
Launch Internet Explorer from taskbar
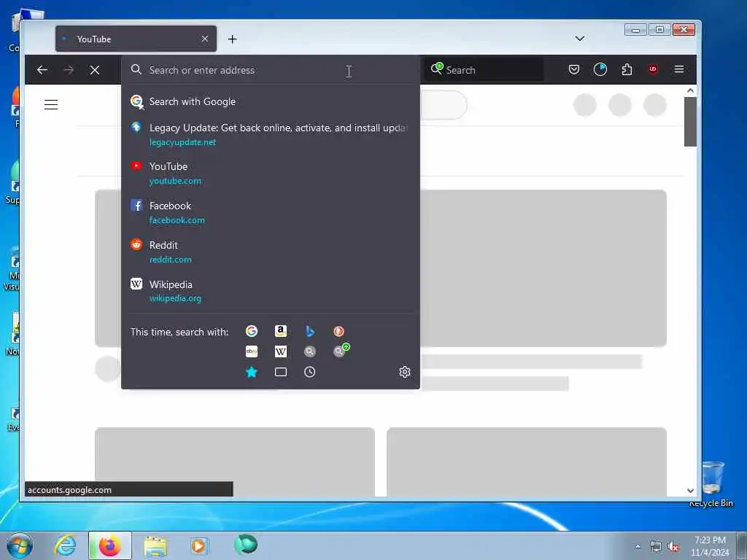pyautogui.click(x=65, y=545)
